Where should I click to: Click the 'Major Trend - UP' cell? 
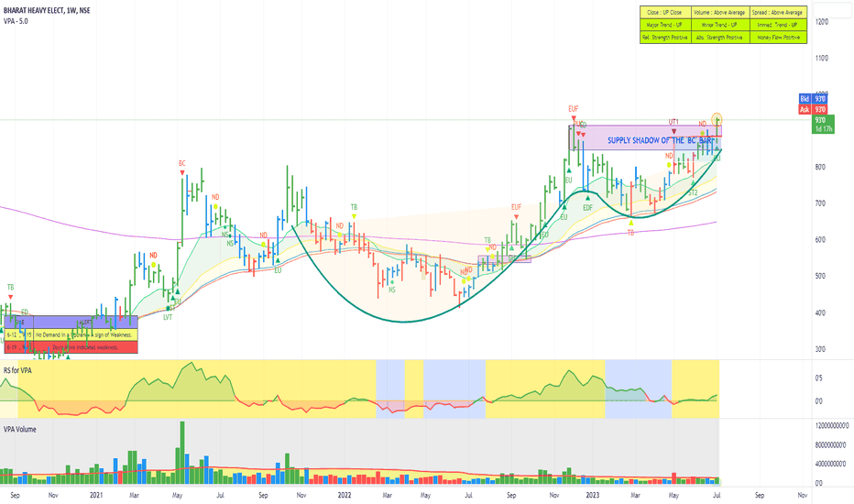tap(665, 25)
